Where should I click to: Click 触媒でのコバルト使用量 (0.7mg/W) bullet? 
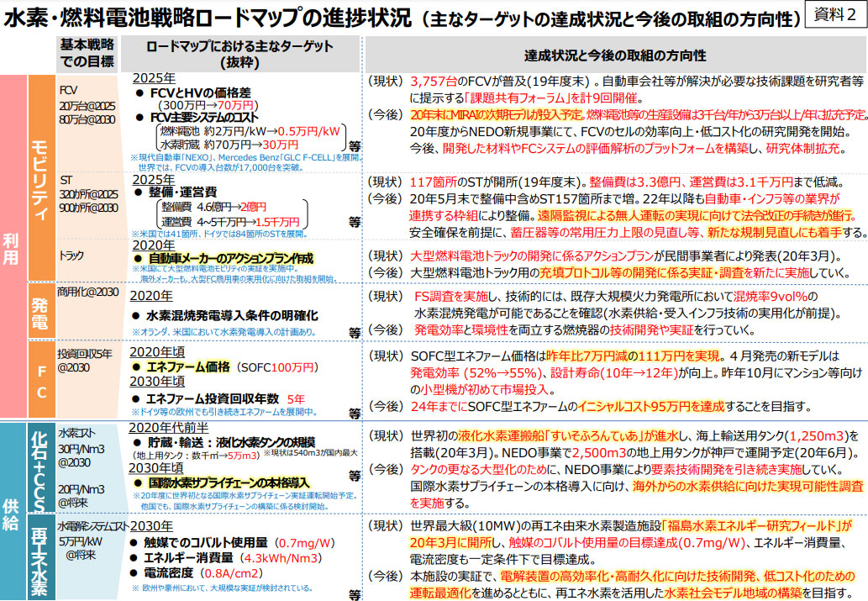click(233, 543)
